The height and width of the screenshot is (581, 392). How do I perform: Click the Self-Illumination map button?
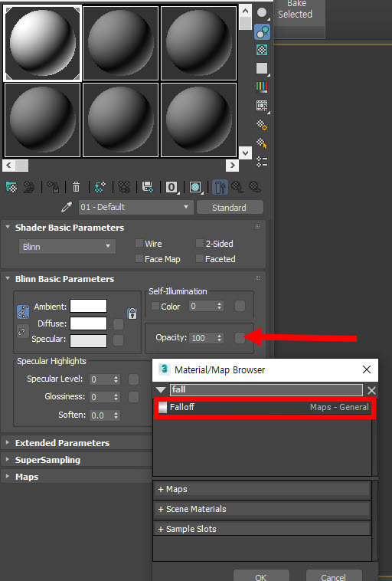240,306
